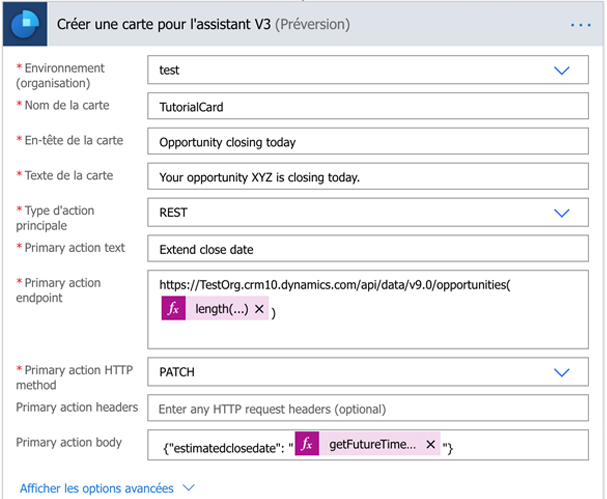Click the getFutureTime... expression token

pos(367,444)
